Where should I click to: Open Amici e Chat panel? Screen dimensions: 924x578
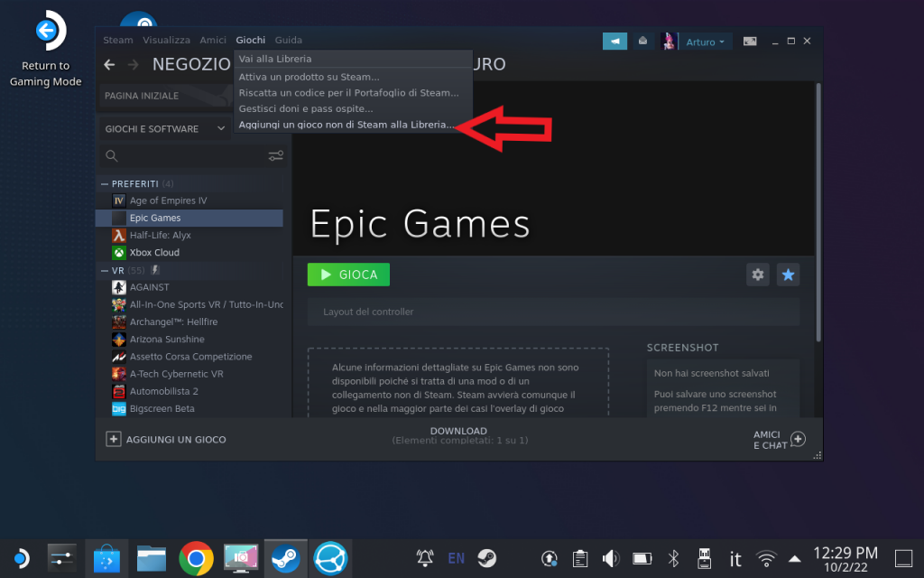point(779,440)
